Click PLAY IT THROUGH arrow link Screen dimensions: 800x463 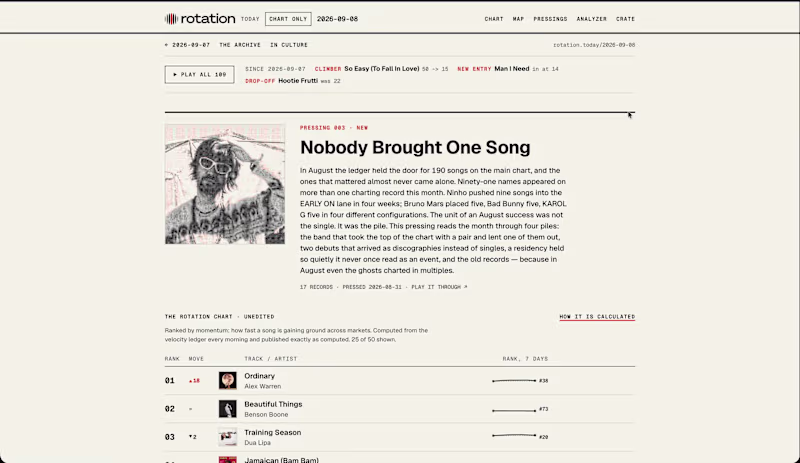click(x=439, y=287)
